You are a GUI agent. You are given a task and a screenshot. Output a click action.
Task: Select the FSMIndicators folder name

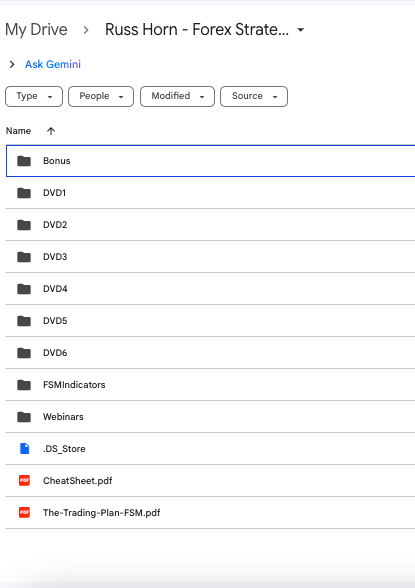[x=74, y=385]
